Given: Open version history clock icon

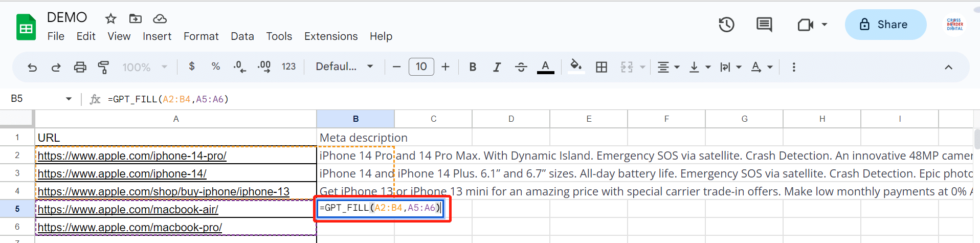Looking at the screenshot, I should [x=726, y=25].
